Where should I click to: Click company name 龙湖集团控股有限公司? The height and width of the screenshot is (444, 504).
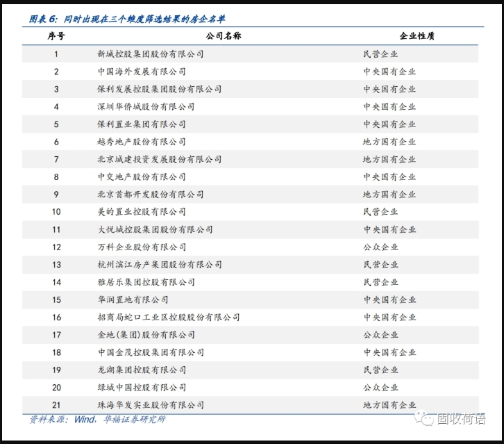tap(142, 370)
